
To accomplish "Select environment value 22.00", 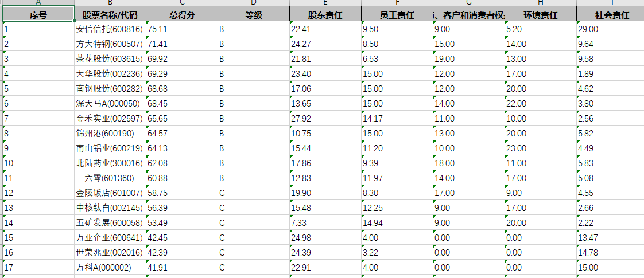I will click(x=541, y=103).
